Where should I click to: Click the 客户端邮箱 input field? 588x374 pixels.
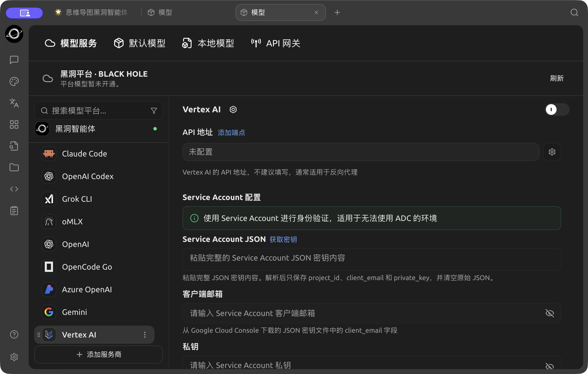pos(372,313)
